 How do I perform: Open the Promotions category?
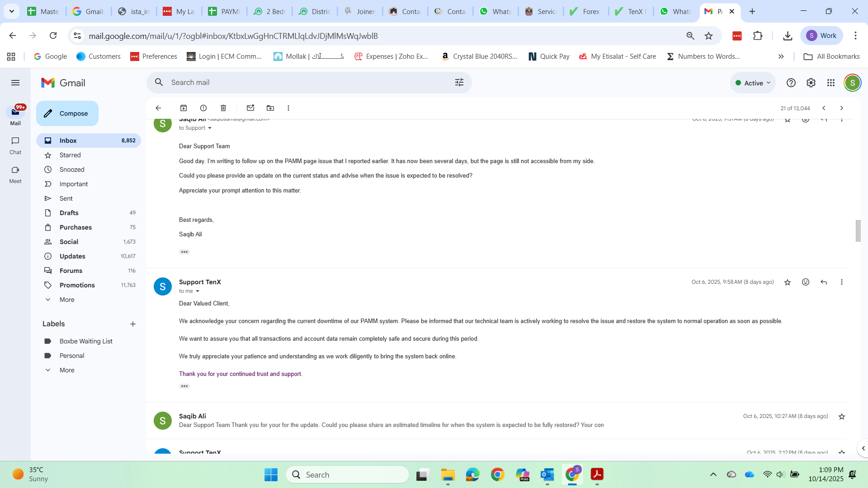point(77,285)
